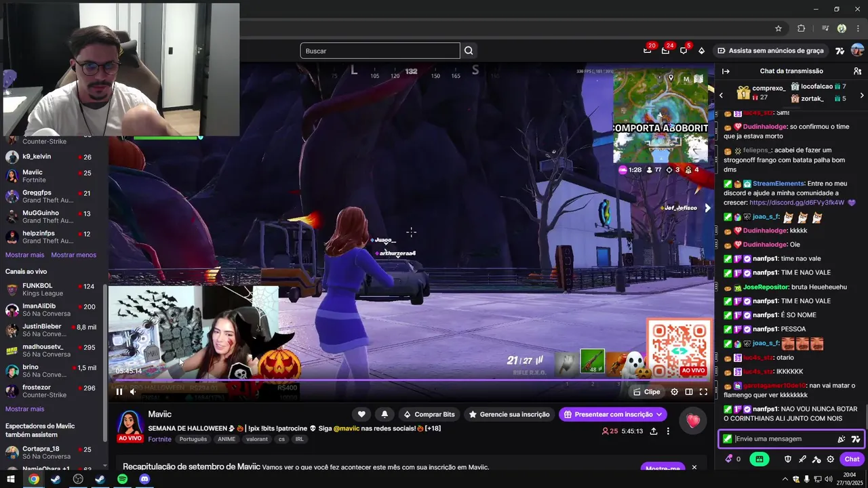The image size is (868, 488).
Task: Click Mostrar mais under Canais ao vivo
Action: 25,409
